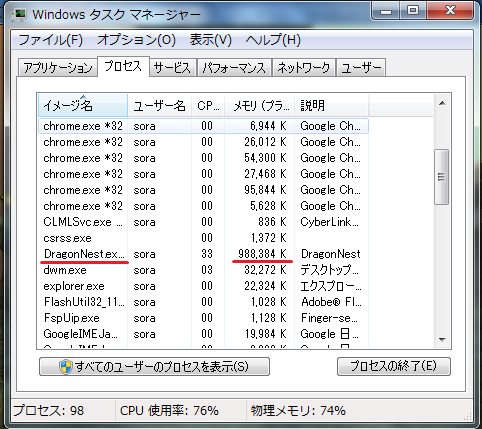This screenshot has height=429, width=482.
Task: Switch to the アプリケーション tab
Action: point(57,68)
